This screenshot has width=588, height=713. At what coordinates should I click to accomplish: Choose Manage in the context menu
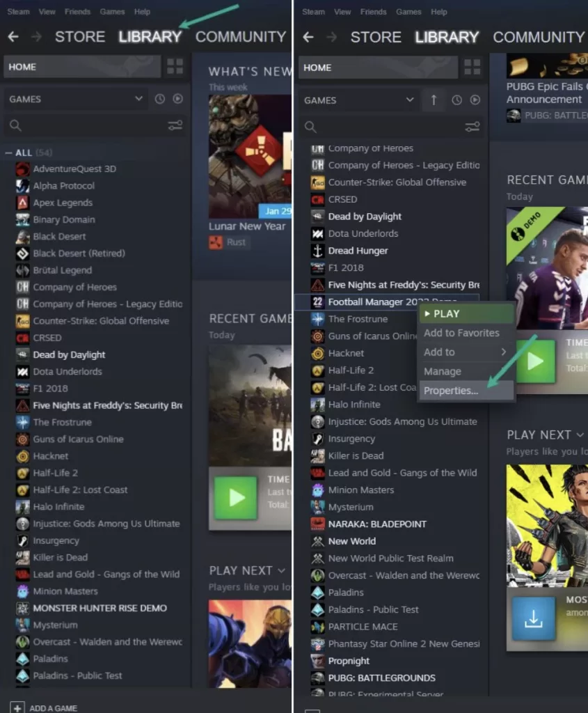(x=467, y=372)
